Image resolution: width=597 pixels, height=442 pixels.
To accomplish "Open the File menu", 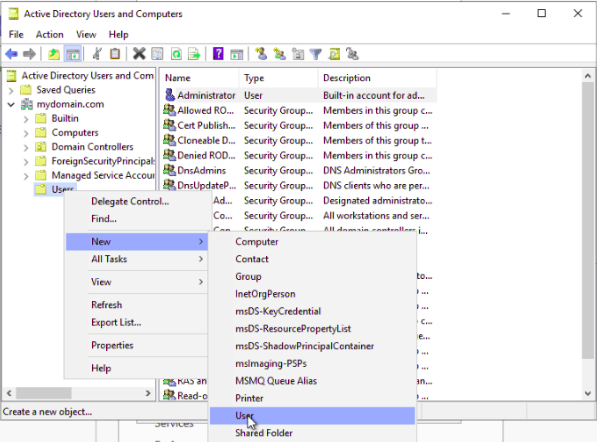I will pyautogui.click(x=16, y=35).
